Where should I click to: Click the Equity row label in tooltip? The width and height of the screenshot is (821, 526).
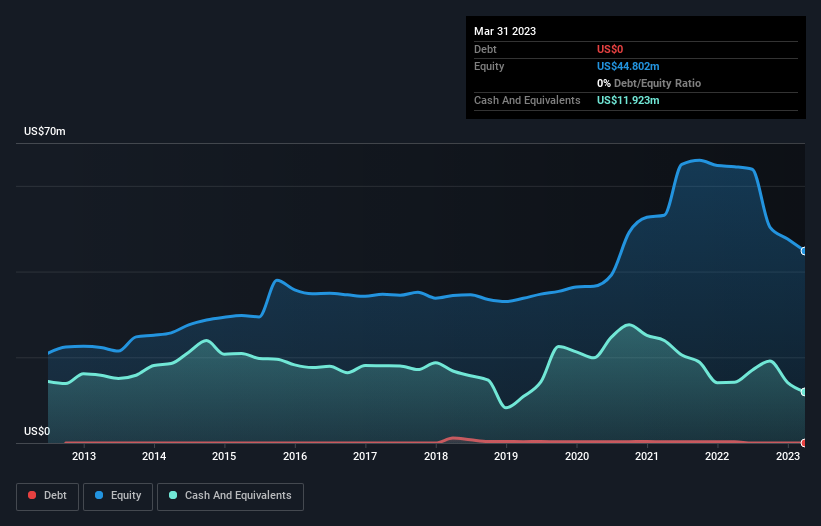489,66
